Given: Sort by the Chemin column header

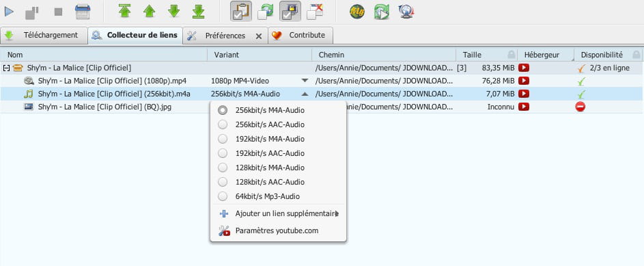Looking at the screenshot, I should pyautogui.click(x=384, y=55).
